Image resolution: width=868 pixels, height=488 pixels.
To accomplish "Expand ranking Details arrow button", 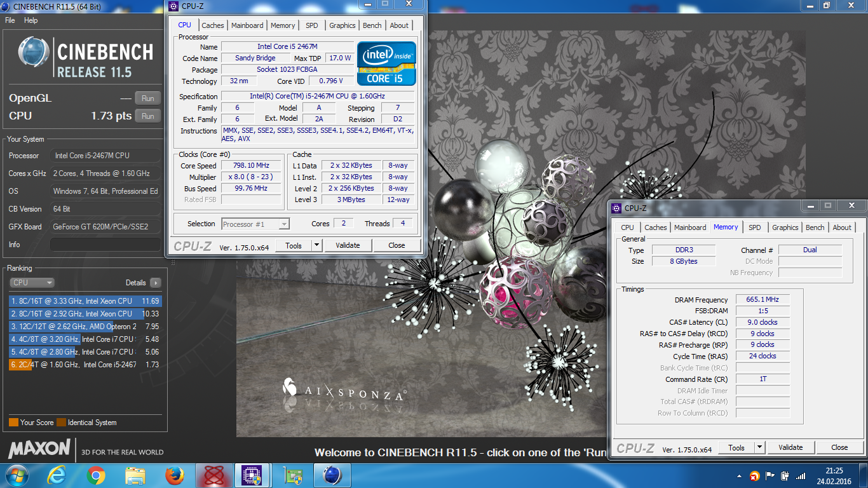I will 156,283.
